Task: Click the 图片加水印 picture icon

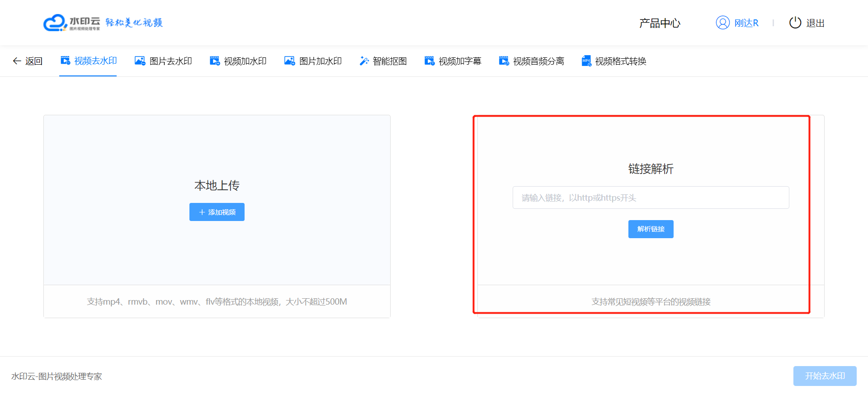Action: point(290,61)
